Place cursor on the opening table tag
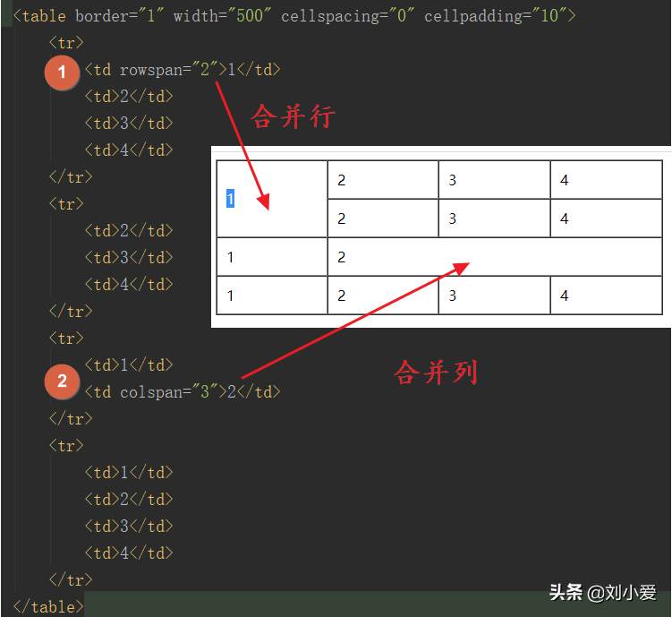 click(41, 16)
